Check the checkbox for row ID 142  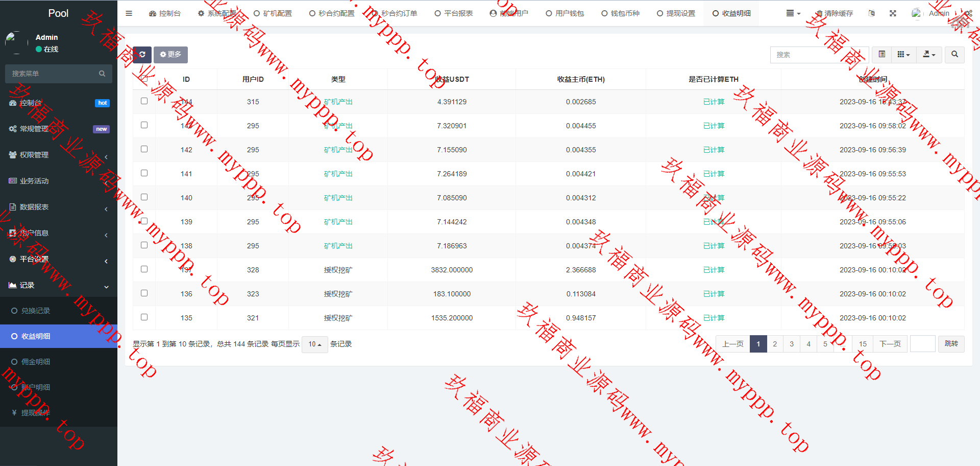click(x=144, y=149)
